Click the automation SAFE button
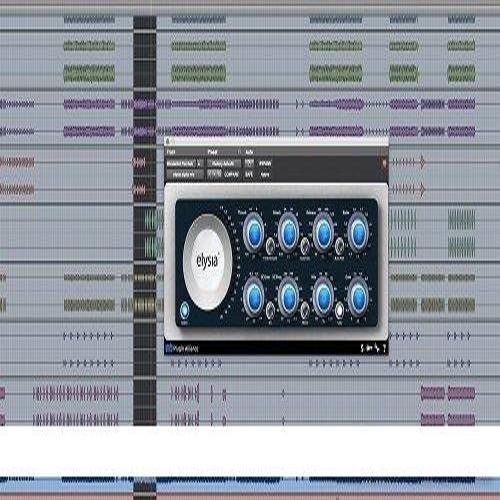The width and height of the screenshot is (500, 500). point(249,174)
